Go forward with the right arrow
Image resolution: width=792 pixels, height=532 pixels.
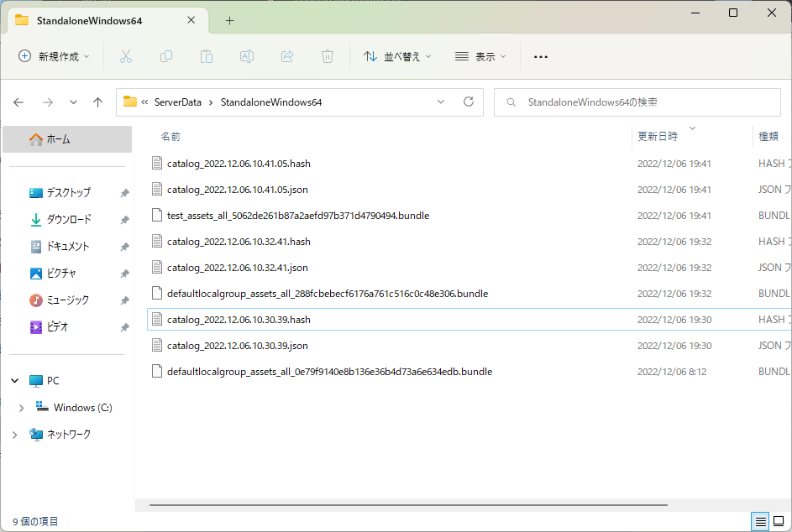48,102
